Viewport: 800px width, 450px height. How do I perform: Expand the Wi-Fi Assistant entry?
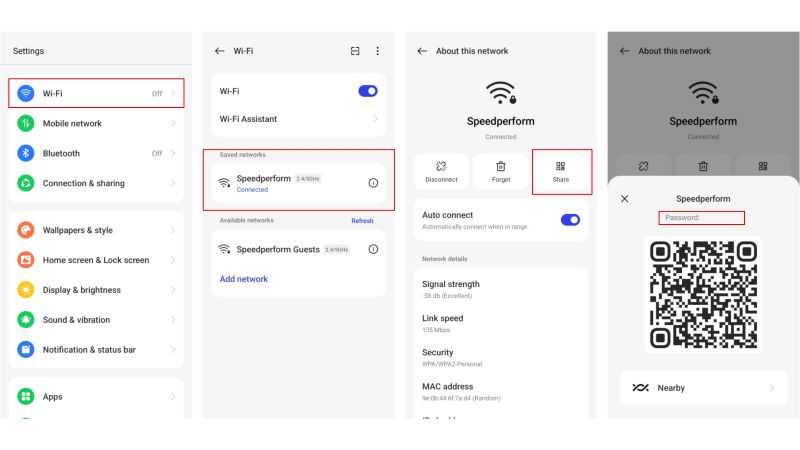coord(298,119)
